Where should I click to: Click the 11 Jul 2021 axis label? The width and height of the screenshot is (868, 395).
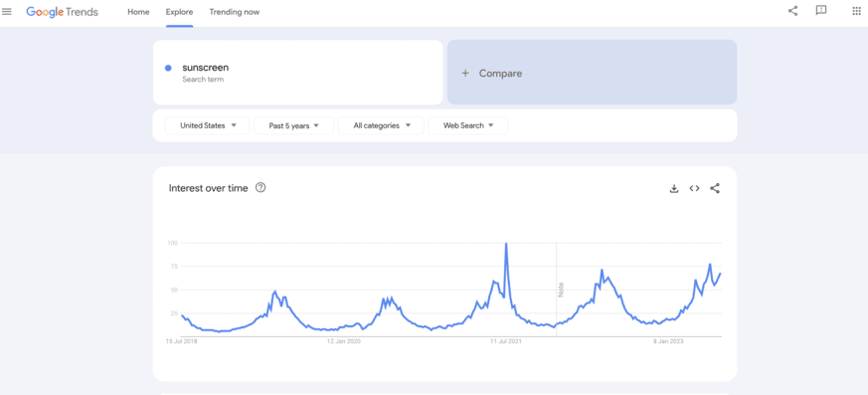click(x=505, y=342)
